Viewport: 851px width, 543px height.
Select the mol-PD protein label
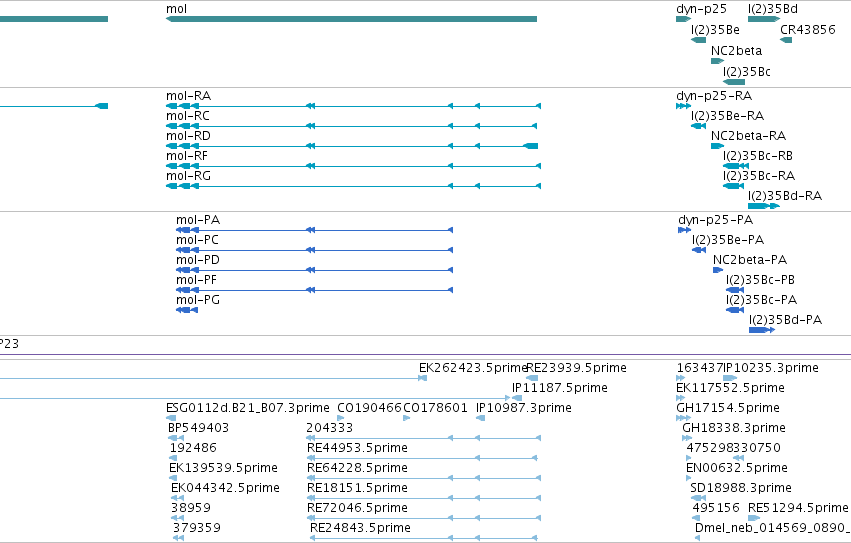(198, 261)
